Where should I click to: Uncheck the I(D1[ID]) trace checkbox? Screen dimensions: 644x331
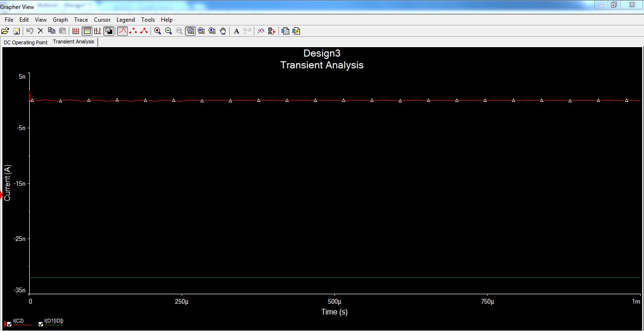coord(41,324)
